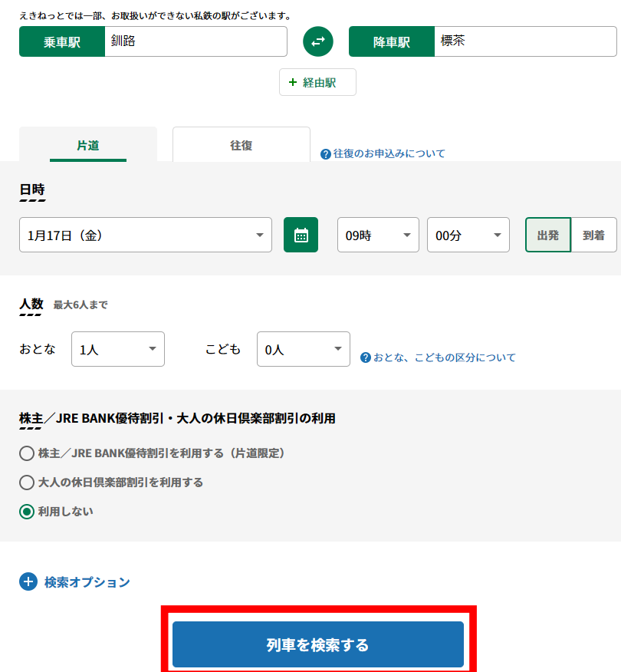Open the minute dropdown showing 00分

coord(468,235)
